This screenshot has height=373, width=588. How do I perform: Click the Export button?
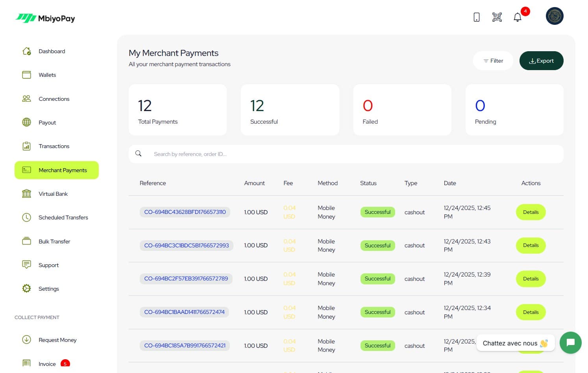[541, 61]
